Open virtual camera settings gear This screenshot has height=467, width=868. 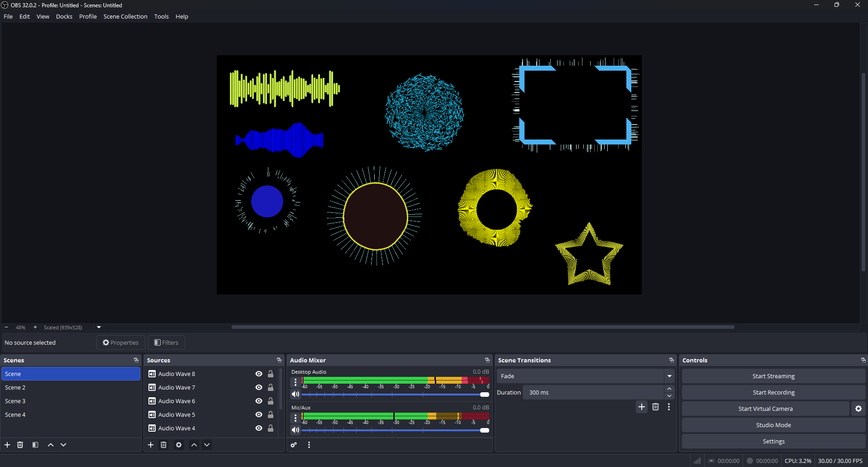click(x=858, y=408)
